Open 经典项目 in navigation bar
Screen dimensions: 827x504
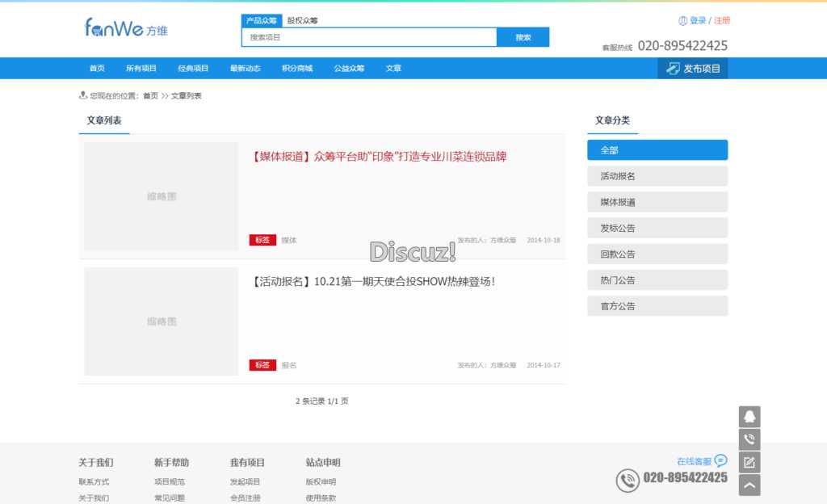coord(193,68)
